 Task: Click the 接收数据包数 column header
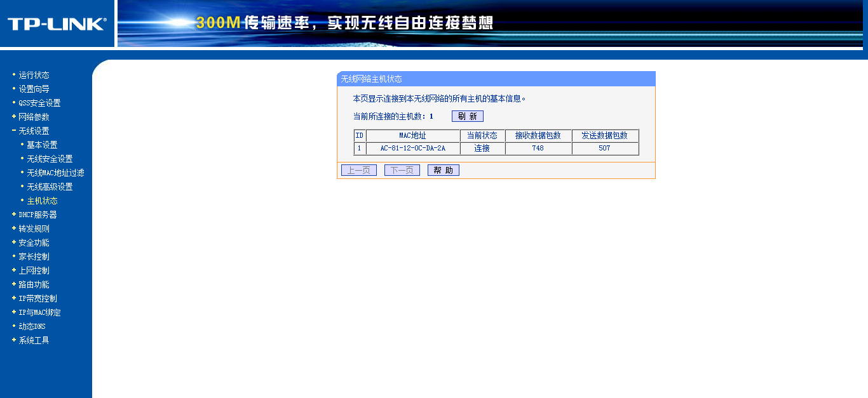(x=539, y=136)
